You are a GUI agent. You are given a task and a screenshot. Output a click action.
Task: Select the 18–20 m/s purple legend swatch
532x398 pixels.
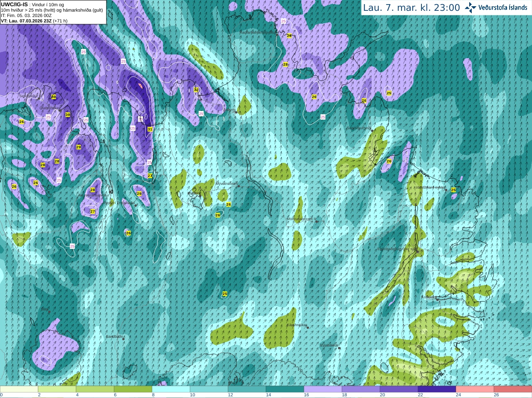[361, 389]
